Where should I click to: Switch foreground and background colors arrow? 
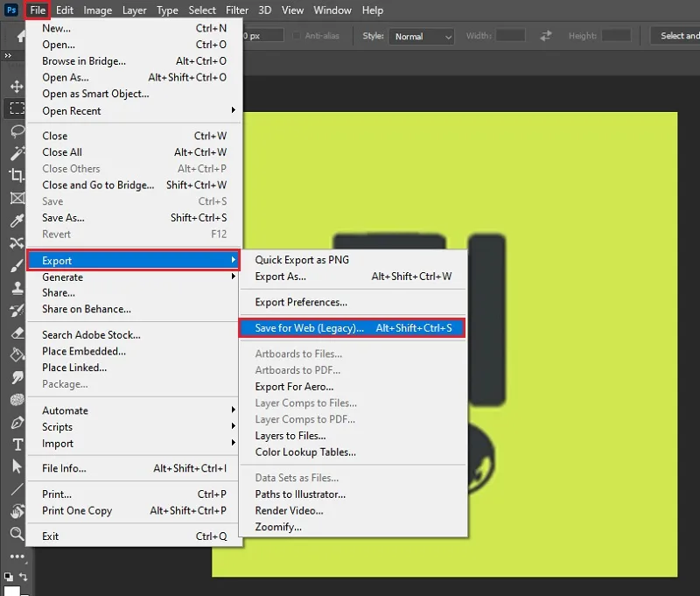click(24, 577)
